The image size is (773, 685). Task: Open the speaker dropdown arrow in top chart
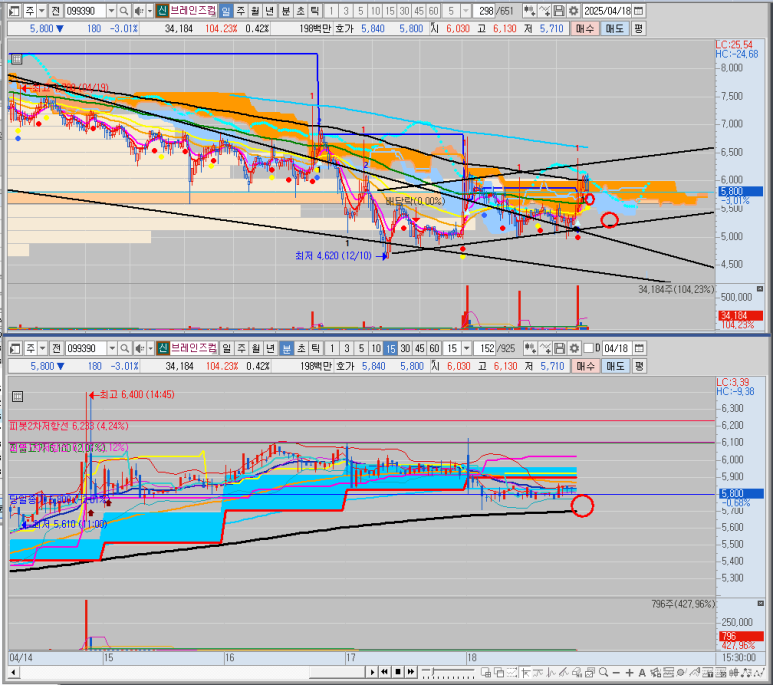click(x=150, y=11)
